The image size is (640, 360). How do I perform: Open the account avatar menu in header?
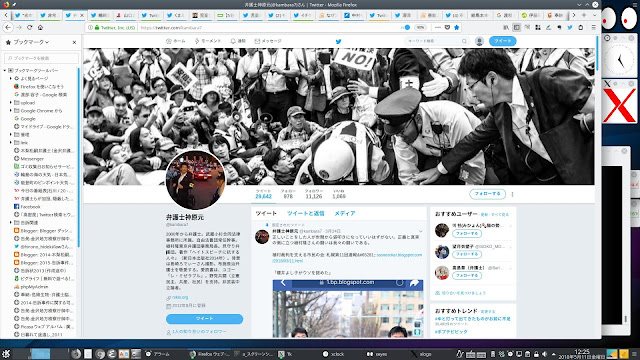click(x=479, y=41)
